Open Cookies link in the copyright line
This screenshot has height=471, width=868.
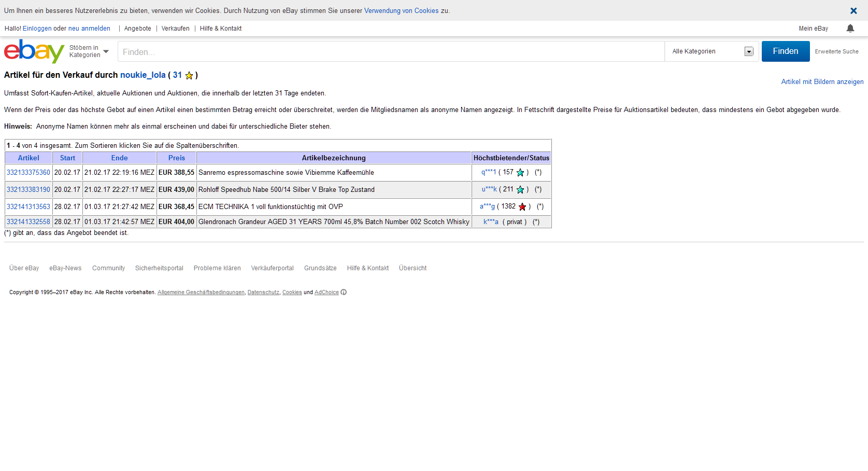[x=292, y=293]
